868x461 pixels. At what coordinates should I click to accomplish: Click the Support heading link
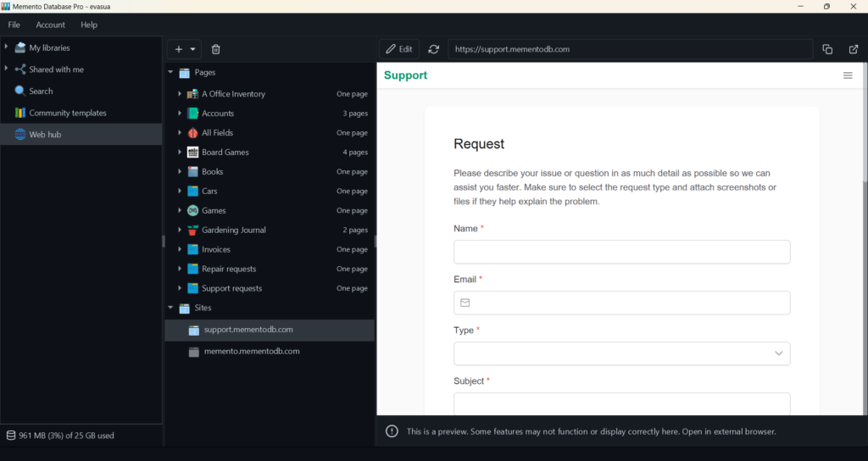pyautogui.click(x=405, y=75)
